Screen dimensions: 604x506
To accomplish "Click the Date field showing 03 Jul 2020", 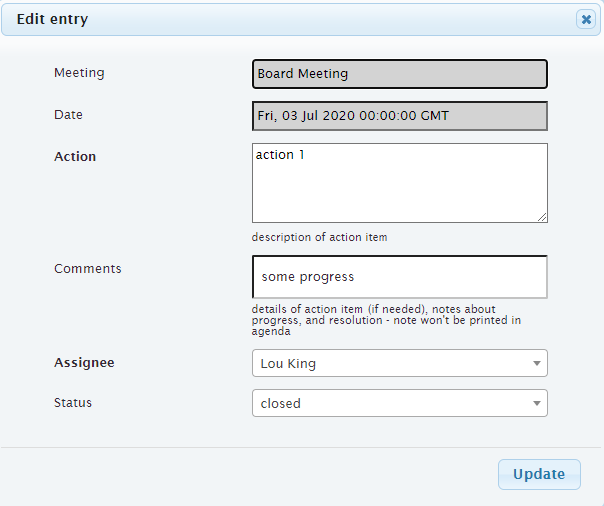I will (399, 116).
